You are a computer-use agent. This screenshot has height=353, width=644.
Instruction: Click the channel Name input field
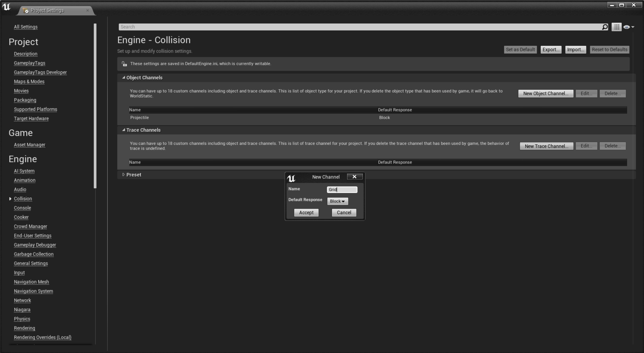(x=342, y=189)
